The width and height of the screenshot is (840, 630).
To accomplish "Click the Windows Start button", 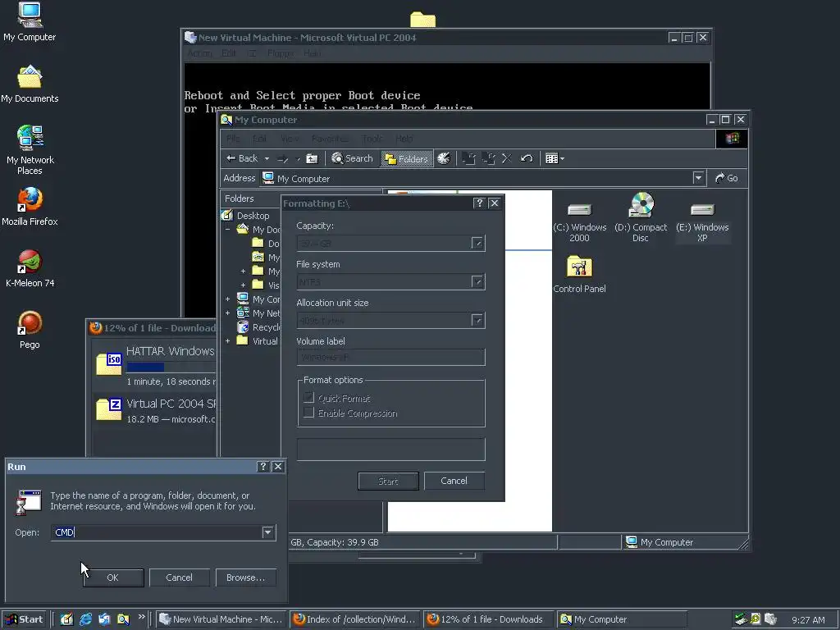I will pos(24,619).
